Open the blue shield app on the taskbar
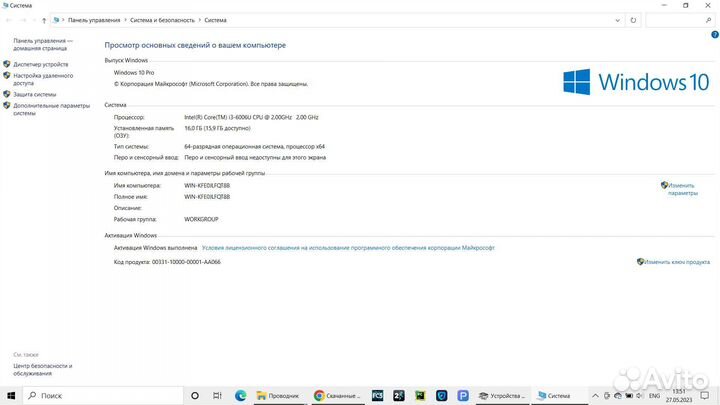The height and width of the screenshot is (405, 720). click(441, 395)
